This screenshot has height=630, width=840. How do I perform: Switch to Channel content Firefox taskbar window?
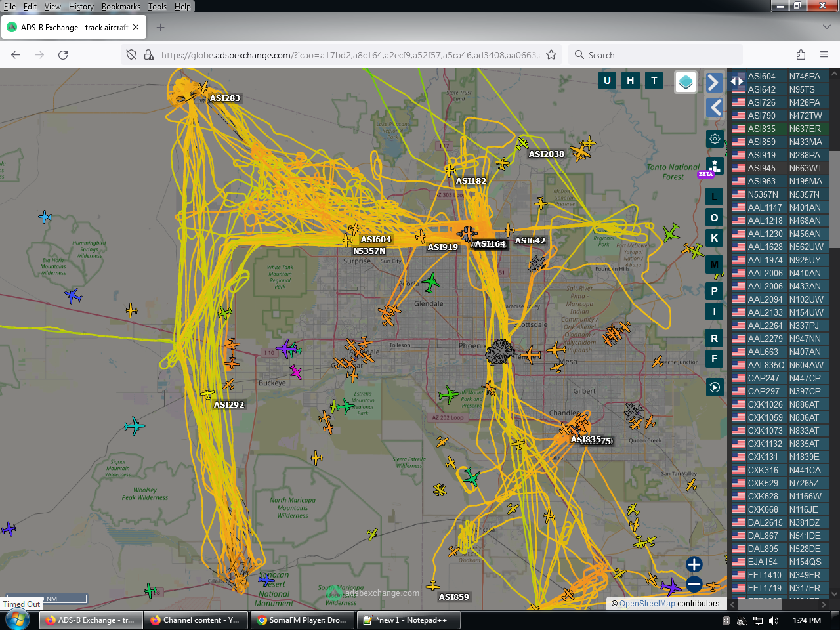coord(196,620)
